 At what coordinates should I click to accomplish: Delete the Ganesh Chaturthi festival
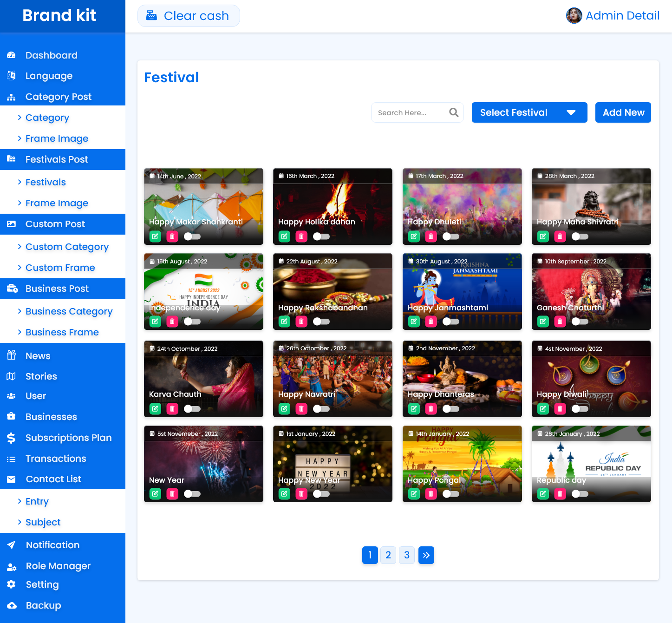point(560,321)
